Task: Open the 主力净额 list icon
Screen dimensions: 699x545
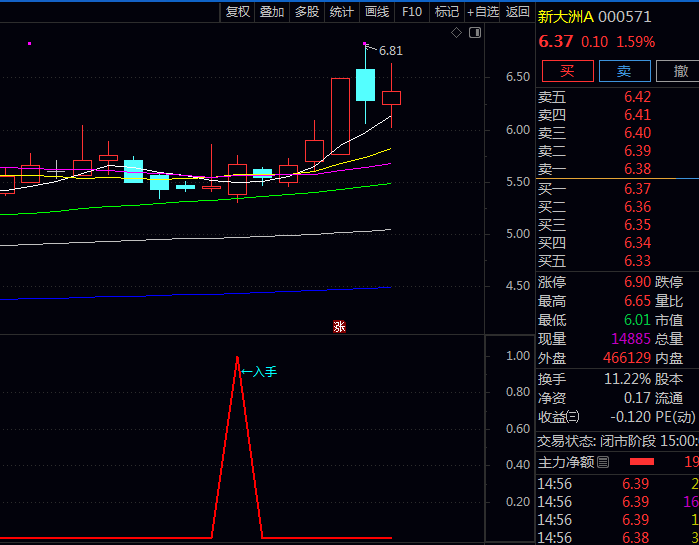Action: [603, 461]
